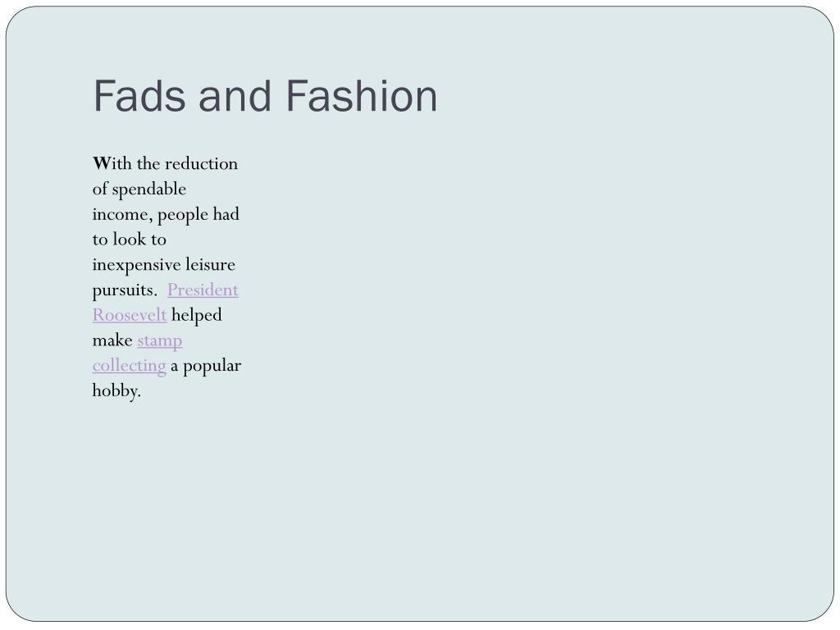Click the word reduction in paragraph

[x=202, y=163]
